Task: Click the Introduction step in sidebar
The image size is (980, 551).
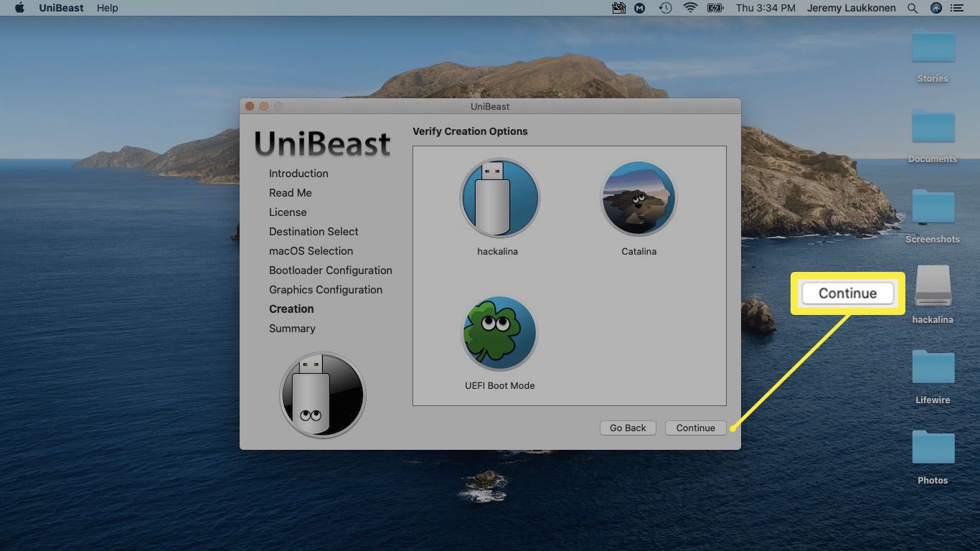Action: point(298,174)
